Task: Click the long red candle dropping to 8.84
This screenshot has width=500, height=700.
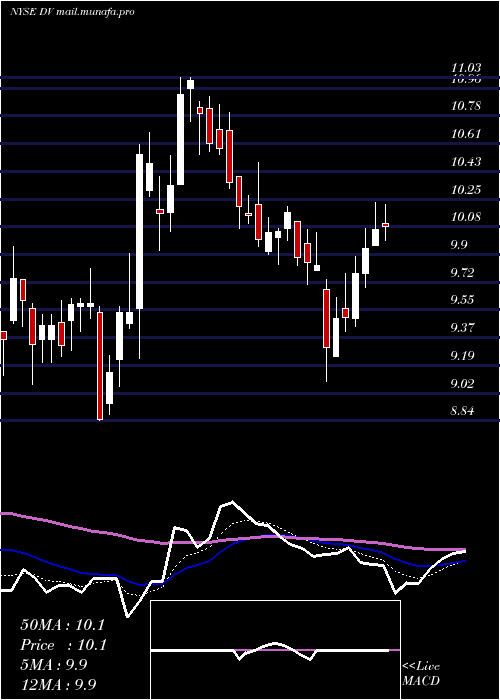Action: click(100, 366)
